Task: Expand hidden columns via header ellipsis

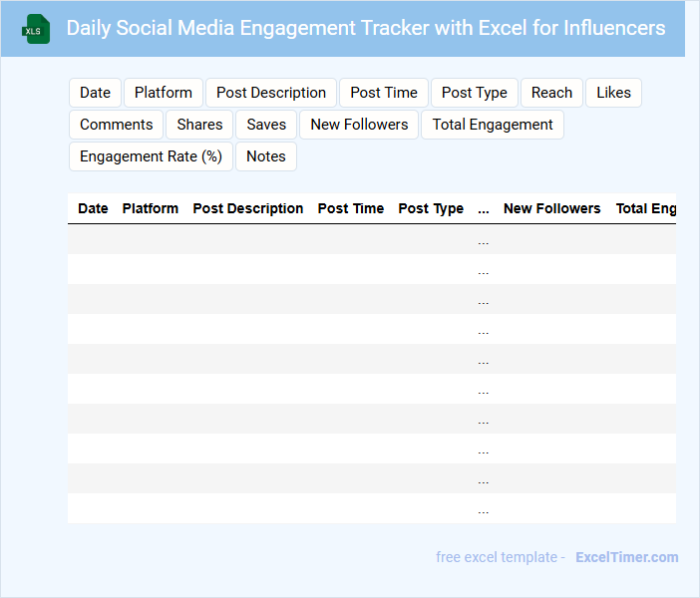Action: point(484,209)
